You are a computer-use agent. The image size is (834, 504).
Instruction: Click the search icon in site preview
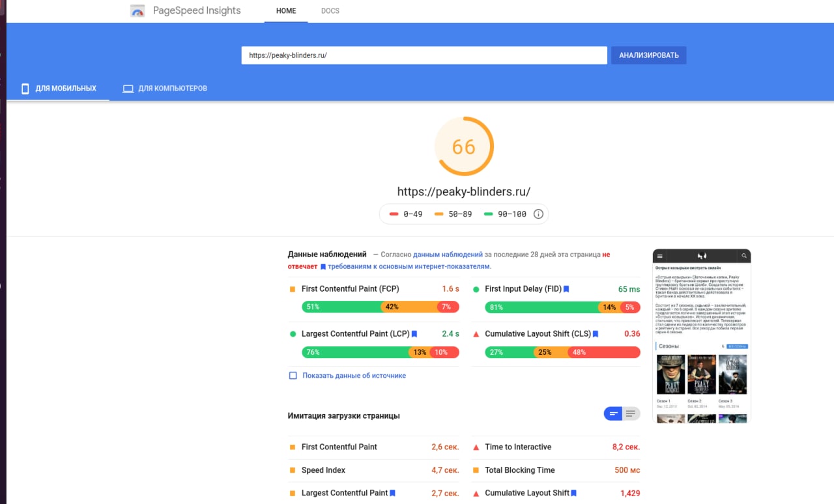point(744,256)
